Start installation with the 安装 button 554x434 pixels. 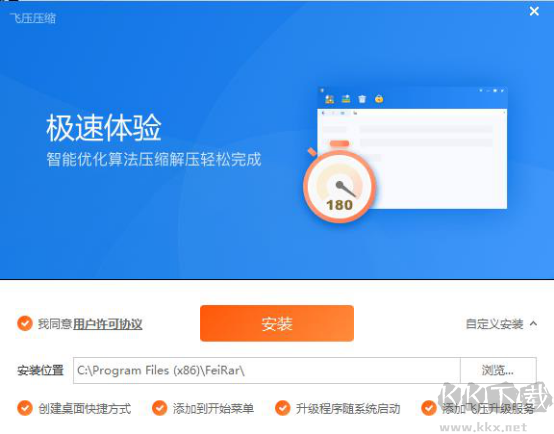277,323
